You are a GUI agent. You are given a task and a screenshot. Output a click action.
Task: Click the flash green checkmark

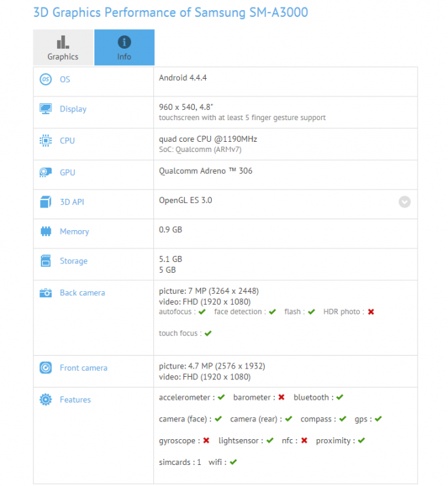click(x=312, y=312)
